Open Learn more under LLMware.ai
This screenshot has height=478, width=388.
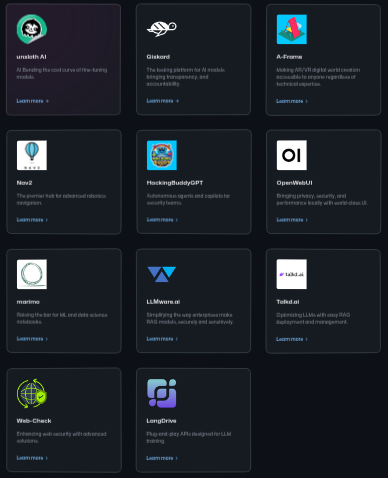pos(162,339)
